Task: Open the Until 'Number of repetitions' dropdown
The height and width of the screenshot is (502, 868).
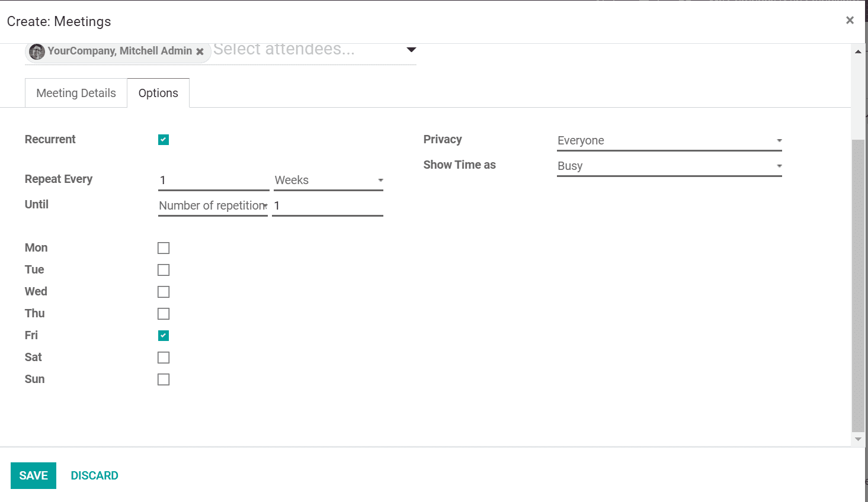Action: pos(213,205)
